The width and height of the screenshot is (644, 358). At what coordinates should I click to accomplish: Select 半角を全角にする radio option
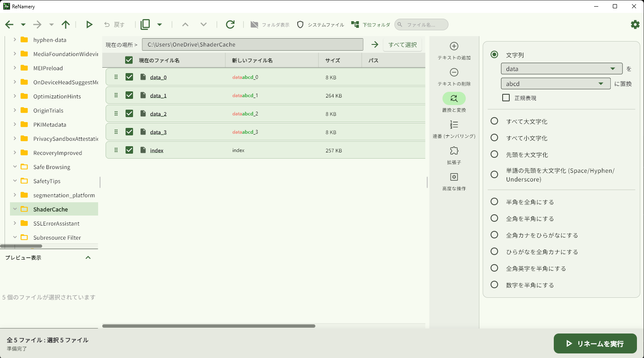[x=494, y=201]
